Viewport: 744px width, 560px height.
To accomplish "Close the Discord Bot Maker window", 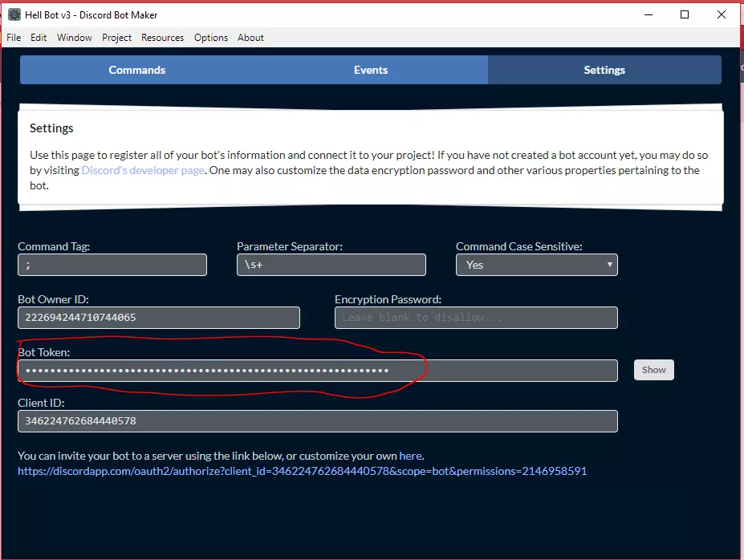I will click(722, 14).
